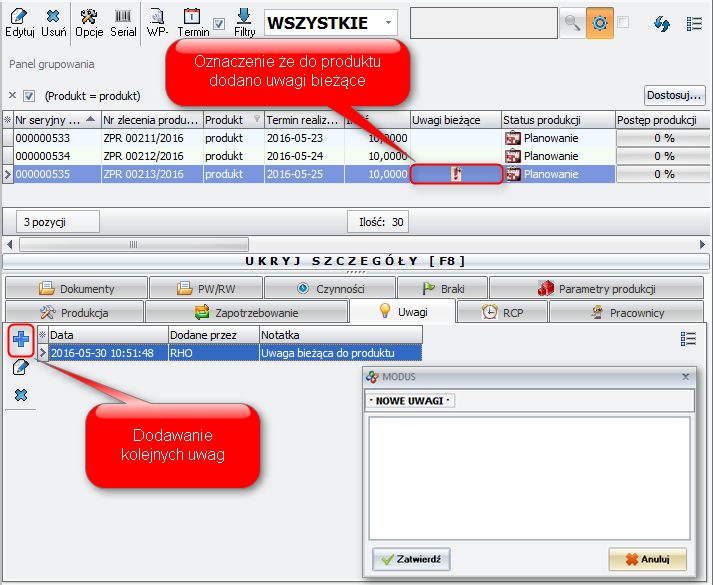Viewport: 713px width, 585px height.
Task: Click the progress bar for 000000534
Action: click(x=663, y=156)
